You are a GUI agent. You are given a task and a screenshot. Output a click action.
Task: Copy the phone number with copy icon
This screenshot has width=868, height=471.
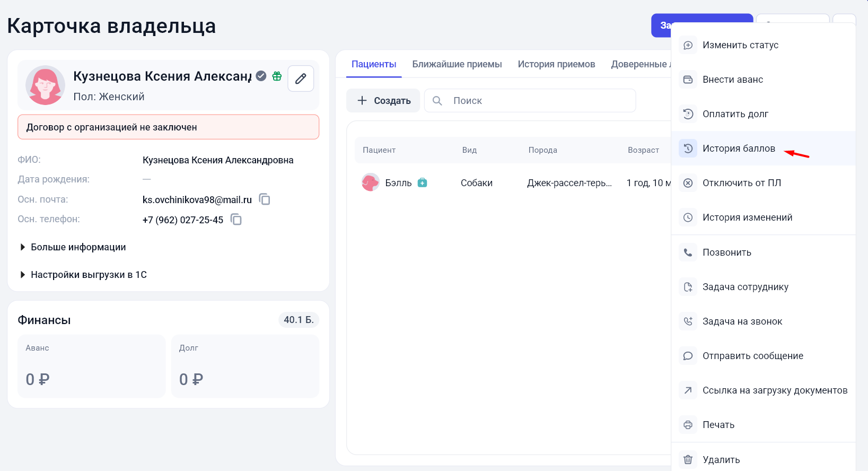click(236, 220)
